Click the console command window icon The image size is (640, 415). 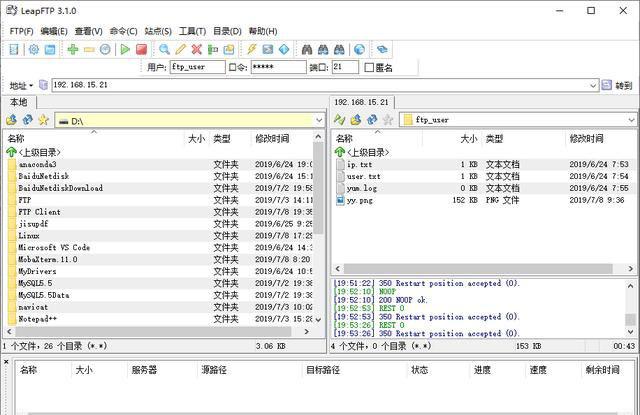tap(268, 49)
